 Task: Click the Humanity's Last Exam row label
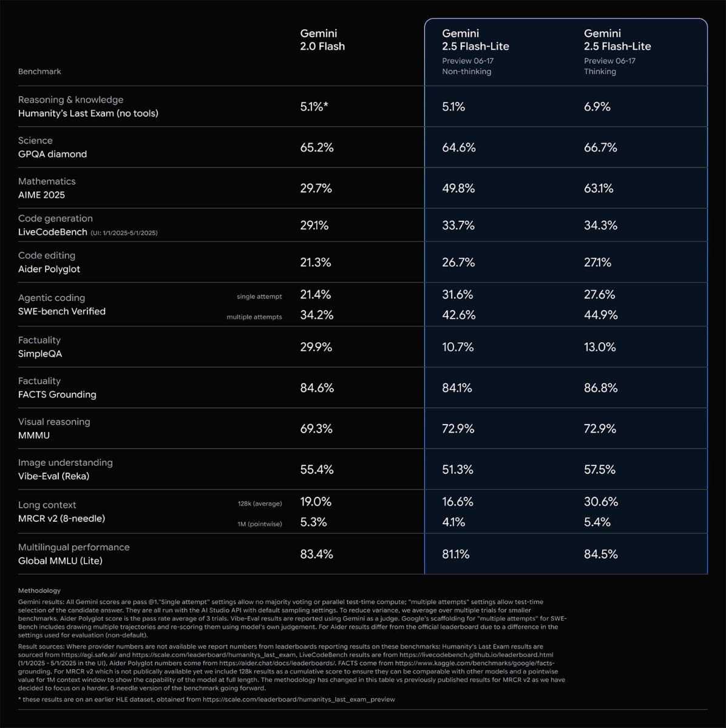[x=88, y=113]
